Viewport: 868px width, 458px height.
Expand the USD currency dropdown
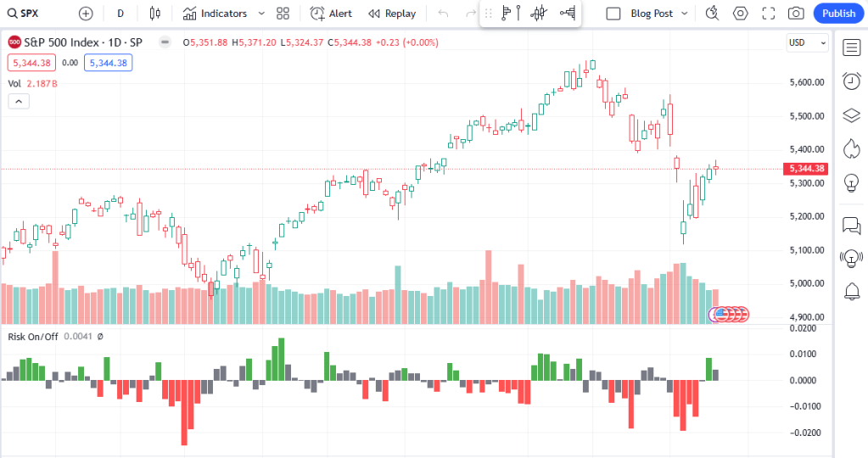click(807, 42)
